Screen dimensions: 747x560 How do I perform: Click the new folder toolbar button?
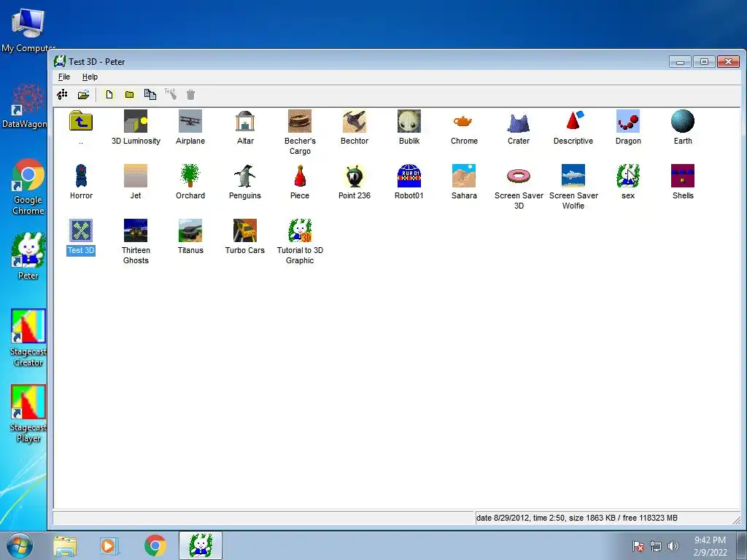coord(130,94)
